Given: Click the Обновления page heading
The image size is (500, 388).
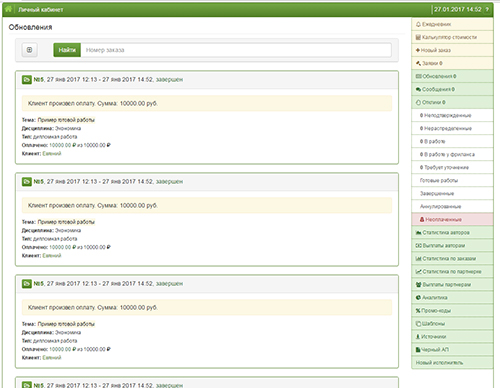Looking at the screenshot, I should pyautogui.click(x=30, y=27).
